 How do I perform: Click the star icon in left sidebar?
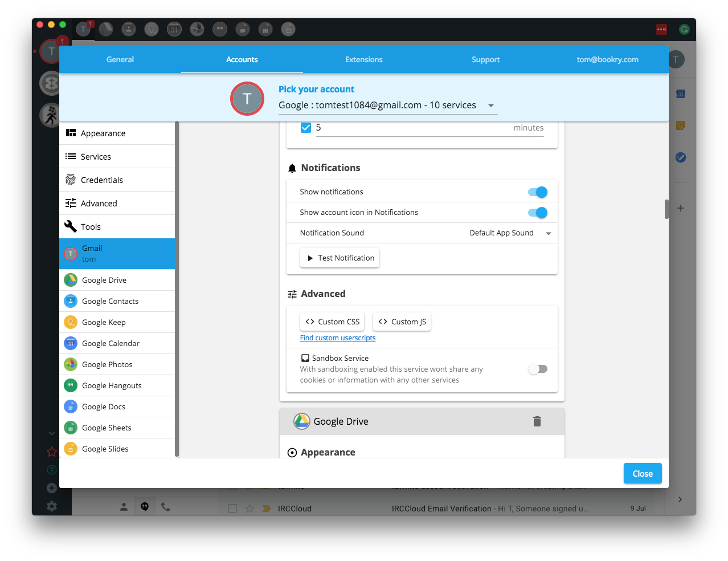pos(51,452)
